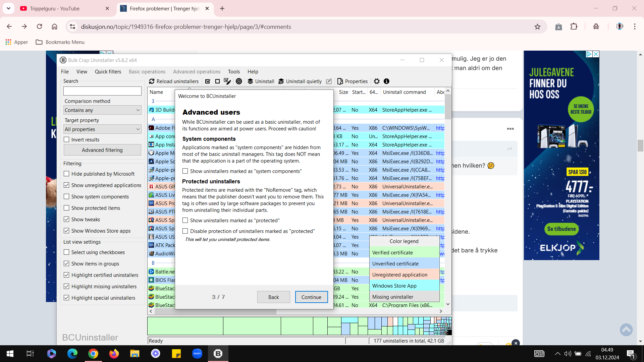Click the Uninstall quietly toolbar button
This screenshot has width=644, height=362.
coord(300,81)
